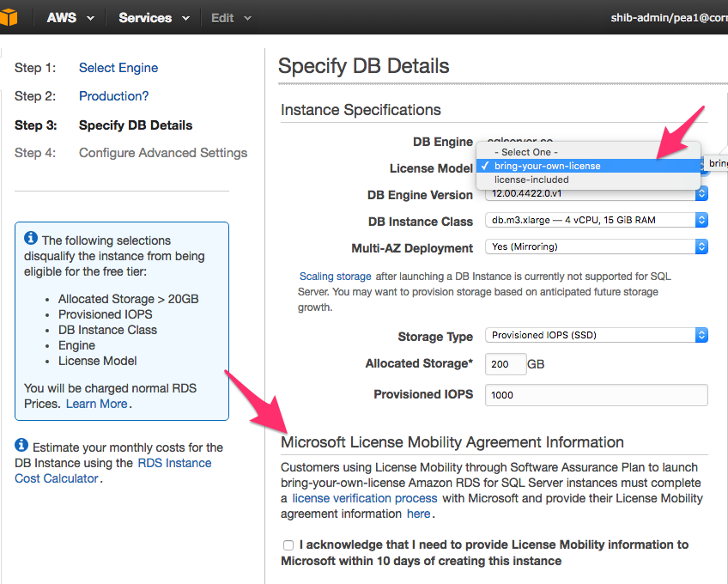Screen dimensions: 728x584
Task: Follow the 'here' License Mobility link
Action: (x=419, y=514)
